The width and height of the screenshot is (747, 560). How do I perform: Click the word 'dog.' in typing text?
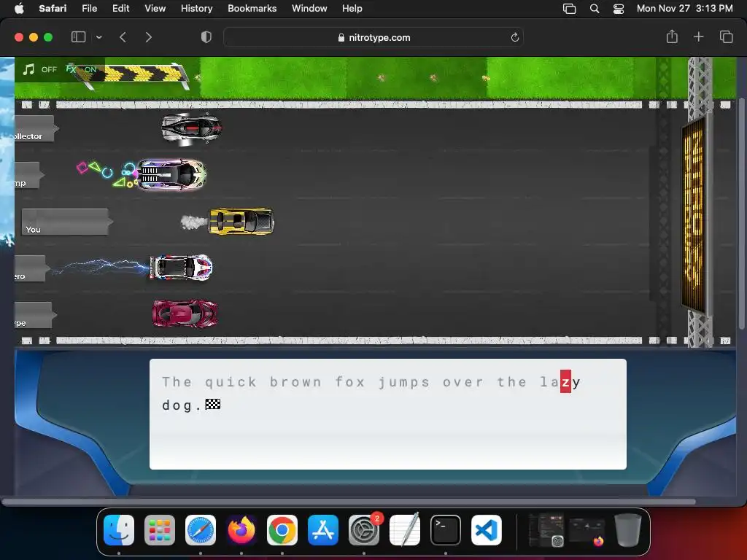coord(182,405)
